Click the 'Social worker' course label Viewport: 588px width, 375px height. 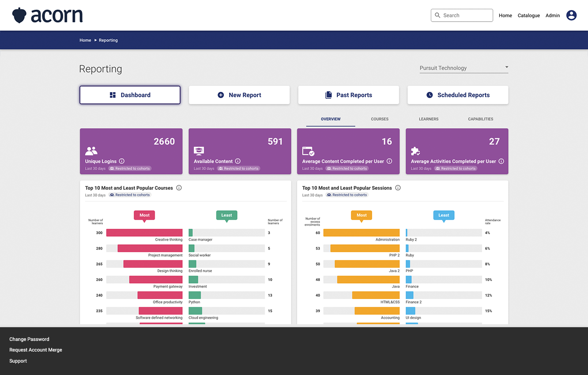tap(200, 255)
